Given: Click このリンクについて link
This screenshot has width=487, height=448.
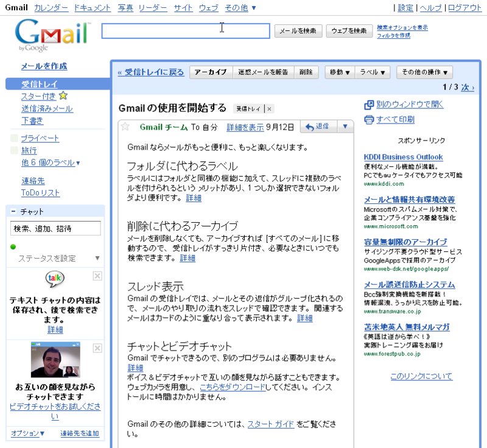Looking at the screenshot, I should point(421,376).
